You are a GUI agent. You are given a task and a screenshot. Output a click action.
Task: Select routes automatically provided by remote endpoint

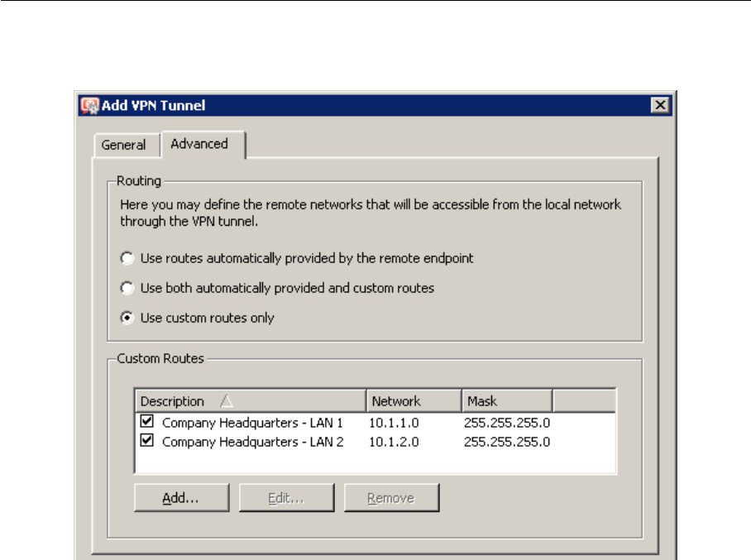pos(127,258)
